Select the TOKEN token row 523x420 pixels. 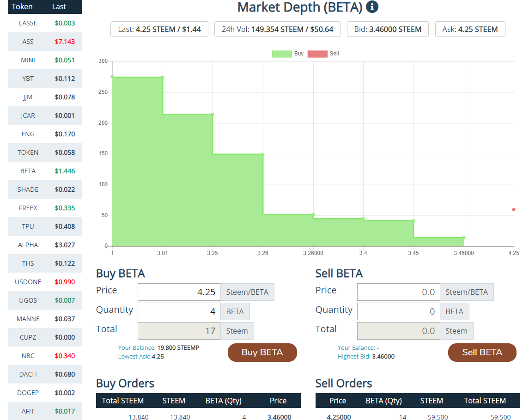pos(45,152)
